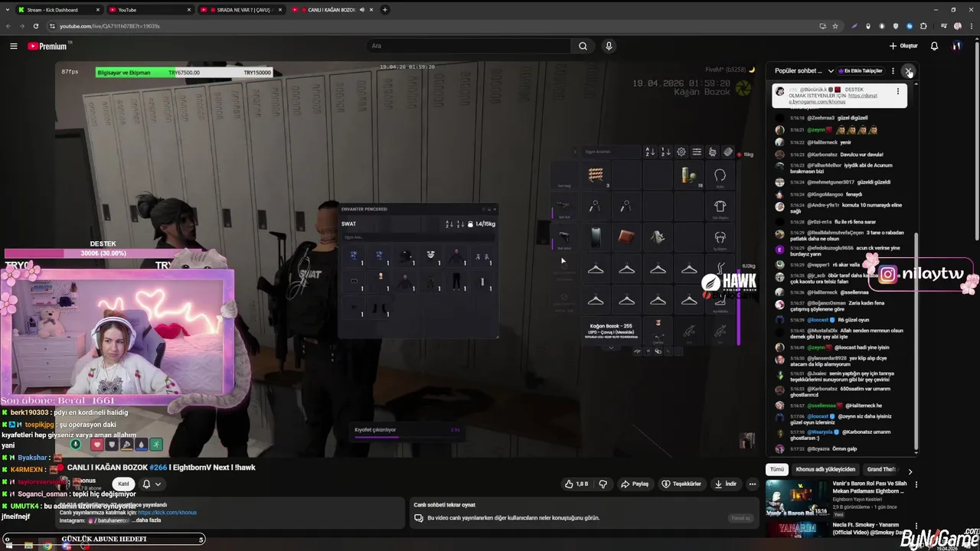Select the Grand Theft chip
This screenshot has width=980, height=551.
(882, 469)
